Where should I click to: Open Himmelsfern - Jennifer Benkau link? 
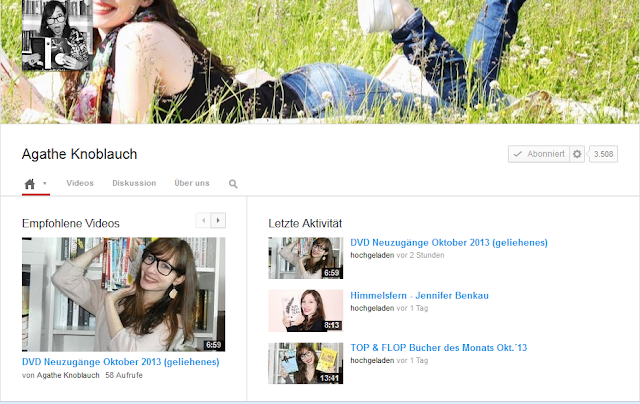(x=420, y=295)
